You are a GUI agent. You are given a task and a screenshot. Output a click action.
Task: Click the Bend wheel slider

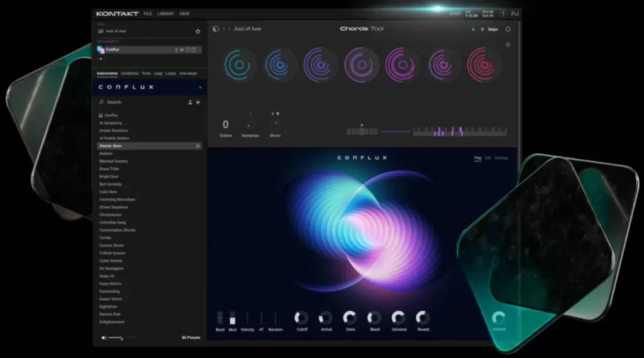[220, 318]
